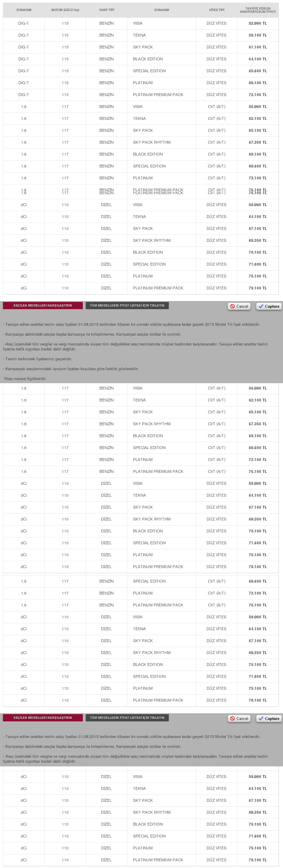Click the lower Capture button near the page bottom

pos(269,718)
